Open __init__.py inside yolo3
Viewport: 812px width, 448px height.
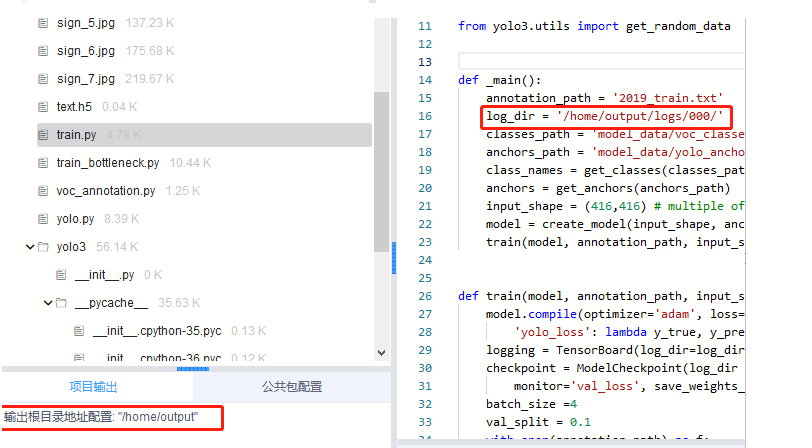coord(105,274)
